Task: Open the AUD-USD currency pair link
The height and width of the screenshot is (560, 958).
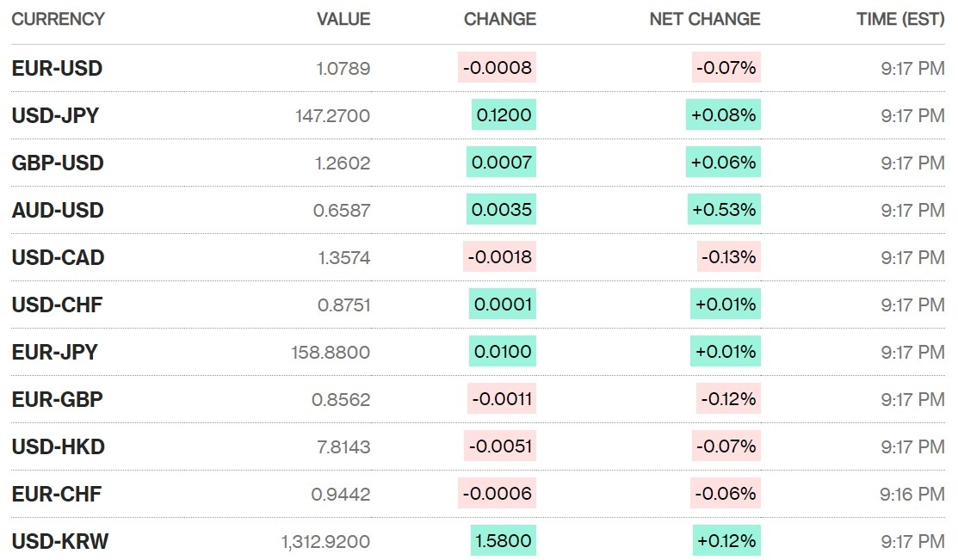Action: [x=58, y=210]
